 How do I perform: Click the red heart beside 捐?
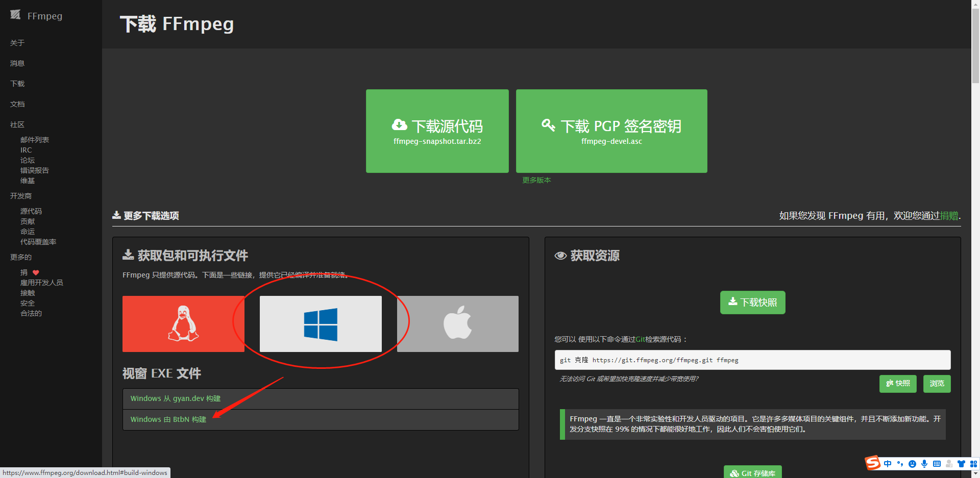(36, 272)
